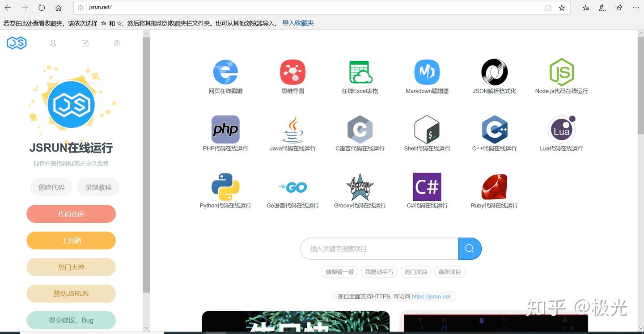Select the Markdown编辑器 icon
644x334 pixels.
pyautogui.click(x=427, y=72)
